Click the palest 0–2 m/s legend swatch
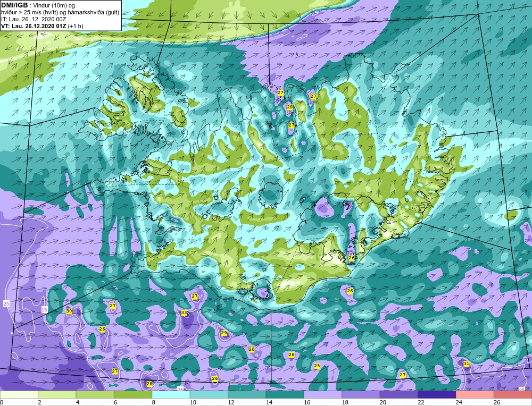 [19, 395]
